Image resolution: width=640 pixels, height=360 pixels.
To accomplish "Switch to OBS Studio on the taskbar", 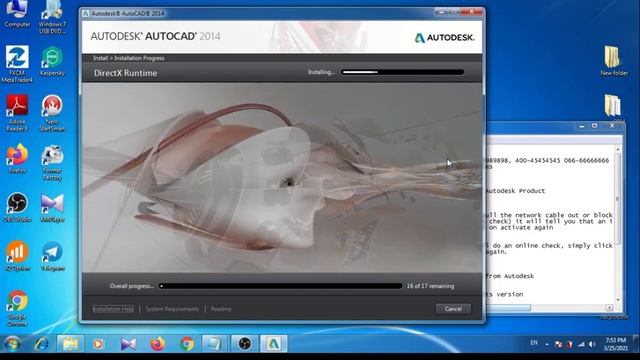I will click(244, 344).
